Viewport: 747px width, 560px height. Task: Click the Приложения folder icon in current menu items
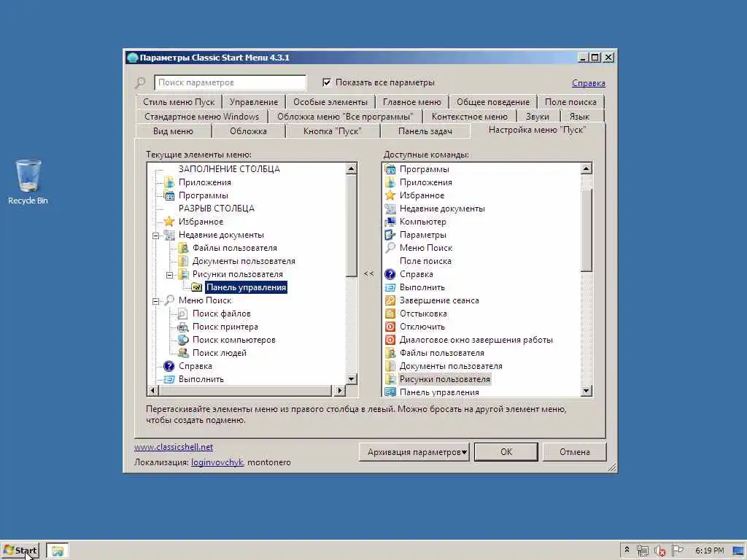click(x=169, y=182)
